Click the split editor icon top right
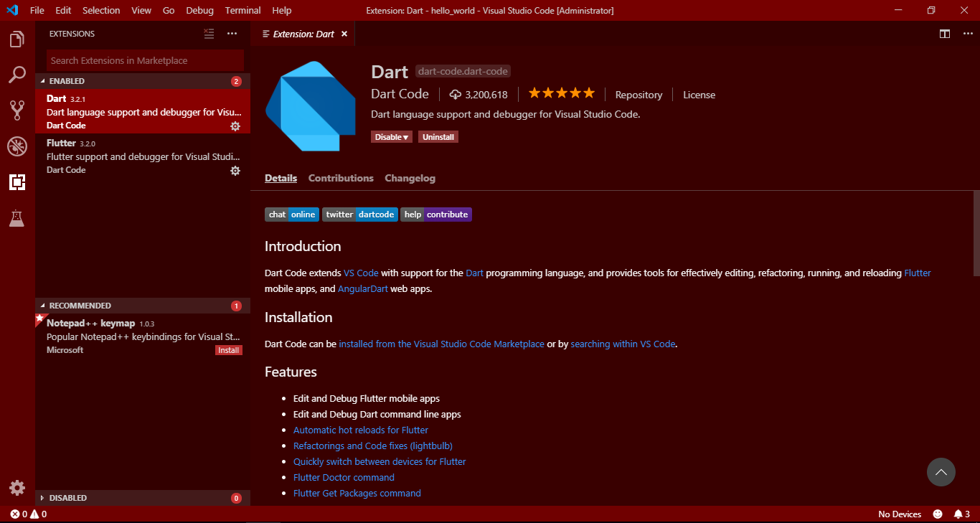 pos(944,33)
